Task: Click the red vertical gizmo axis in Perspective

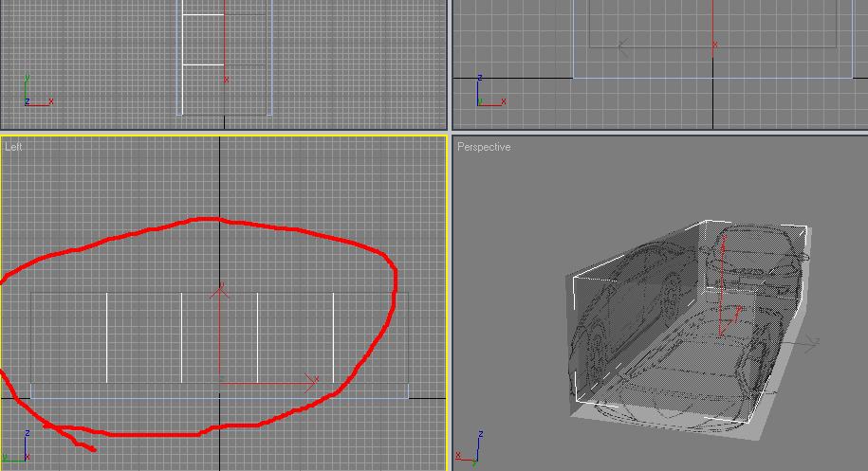Action: (x=724, y=275)
